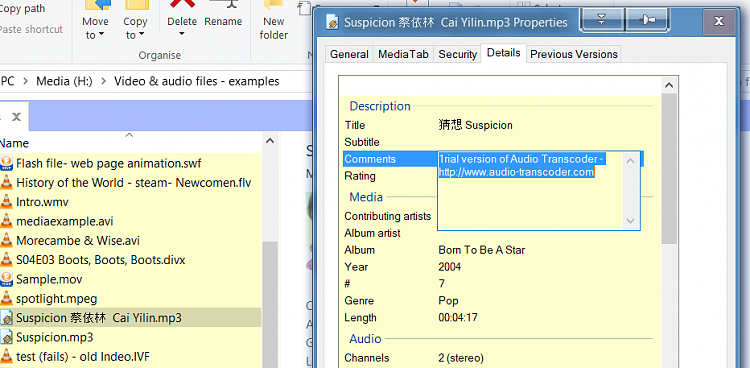The width and height of the screenshot is (750, 368).
Task: Click the Properties details scroll up arrow
Action: (669, 85)
